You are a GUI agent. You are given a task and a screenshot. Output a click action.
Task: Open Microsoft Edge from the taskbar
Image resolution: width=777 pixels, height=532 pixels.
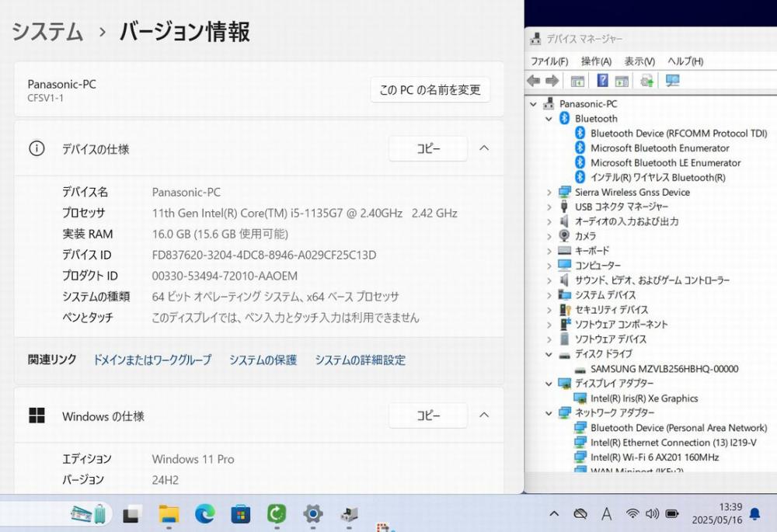tap(204, 514)
